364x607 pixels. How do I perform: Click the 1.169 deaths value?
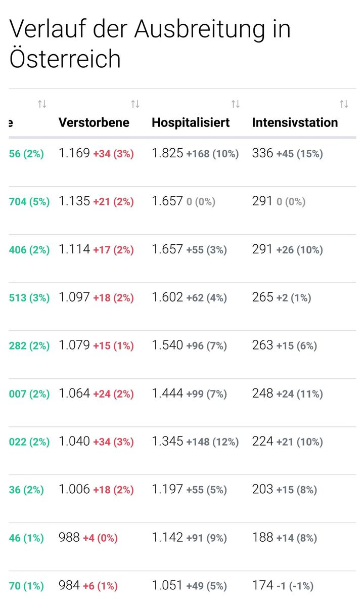74,153
